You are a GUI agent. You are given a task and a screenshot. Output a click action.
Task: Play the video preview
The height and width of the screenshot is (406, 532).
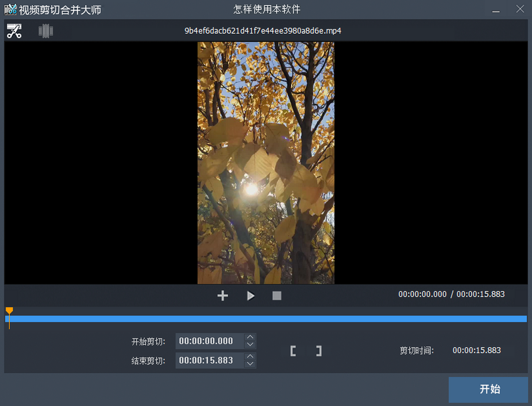point(250,296)
